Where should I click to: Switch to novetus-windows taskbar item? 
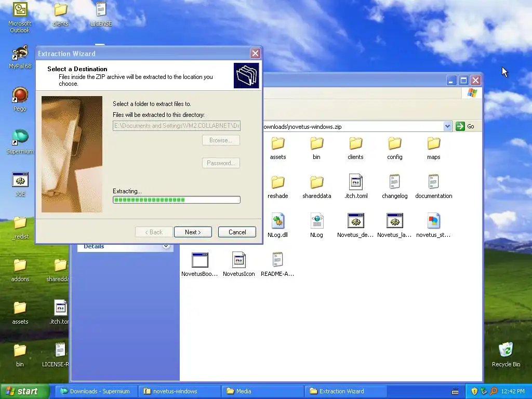[180, 391]
